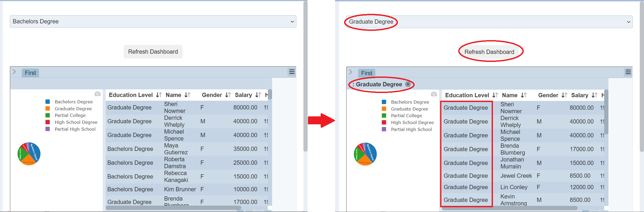Toggle Partial High School legend in filtered chart
The image size is (644, 212).
(411, 129)
